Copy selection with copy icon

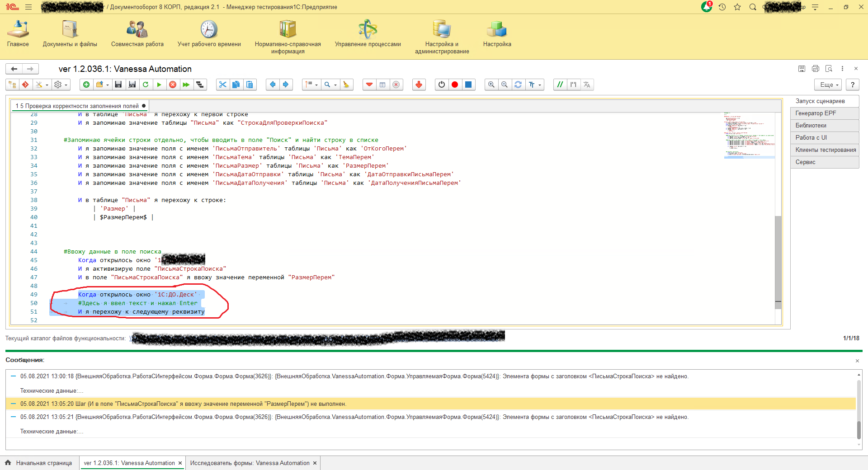[236, 85]
